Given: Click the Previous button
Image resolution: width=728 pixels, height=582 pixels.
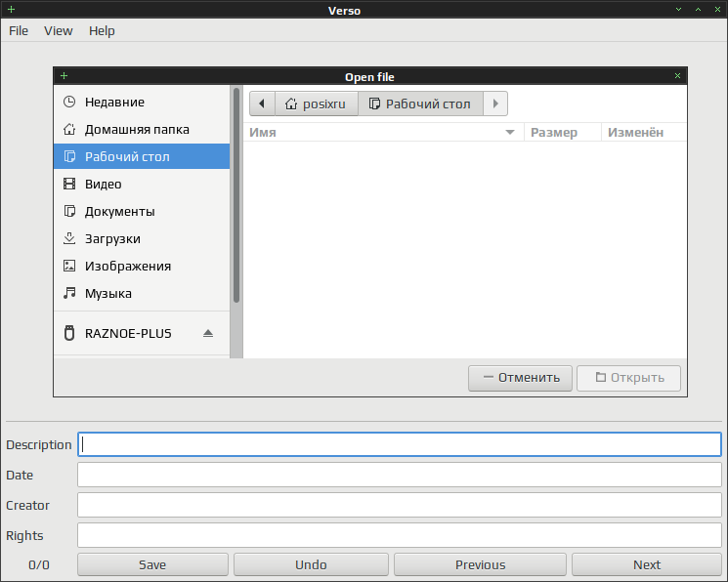Looking at the screenshot, I should click(x=480, y=564).
